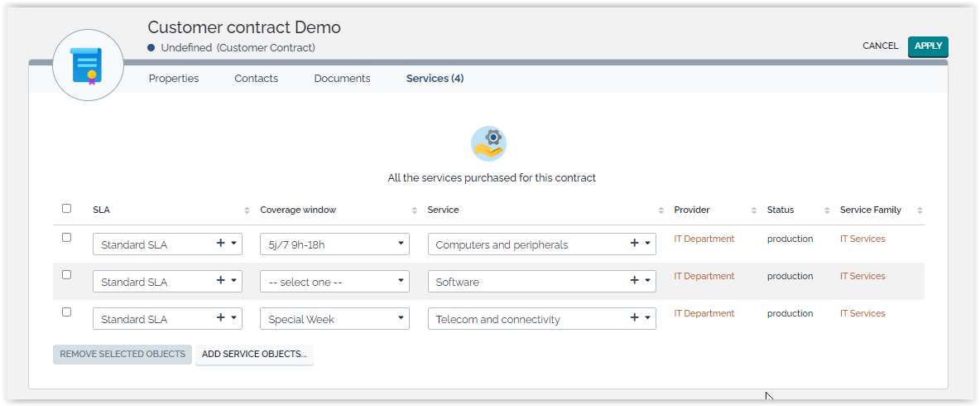Image resolution: width=980 pixels, height=406 pixels.
Task: Click Add Service Objects button
Action: pos(254,355)
